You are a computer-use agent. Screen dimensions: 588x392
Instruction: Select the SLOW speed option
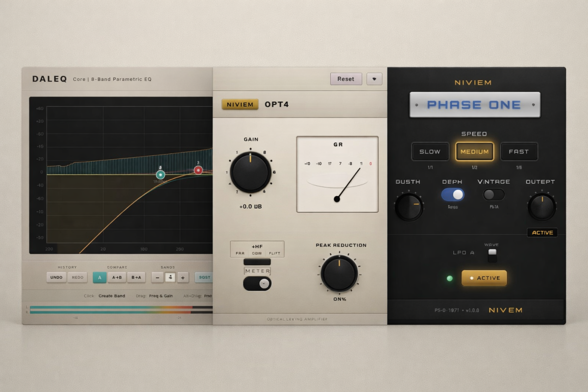(430, 152)
